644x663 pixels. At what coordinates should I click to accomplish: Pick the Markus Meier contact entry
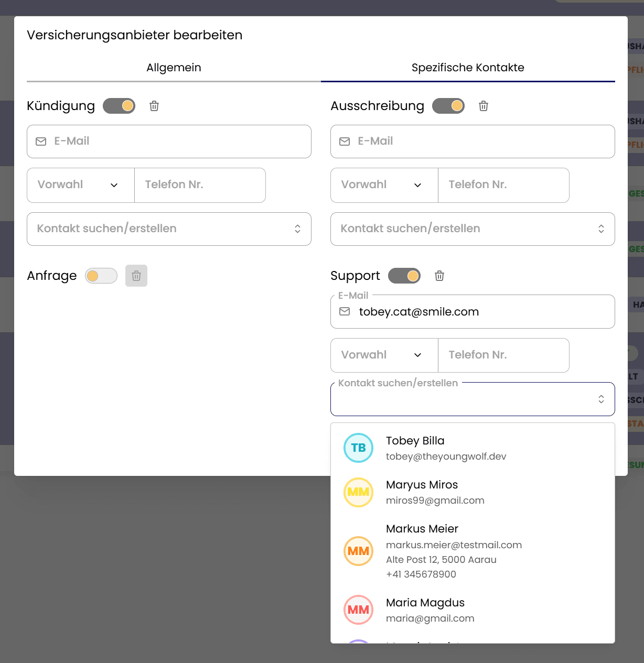coord(422,529)
